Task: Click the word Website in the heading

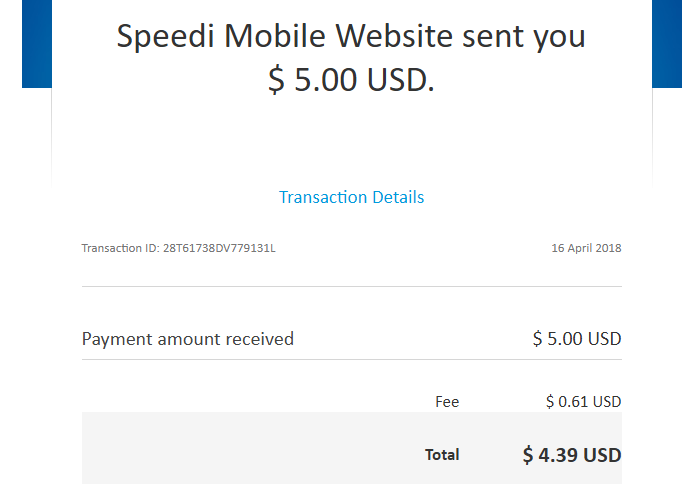Action: 394,36
